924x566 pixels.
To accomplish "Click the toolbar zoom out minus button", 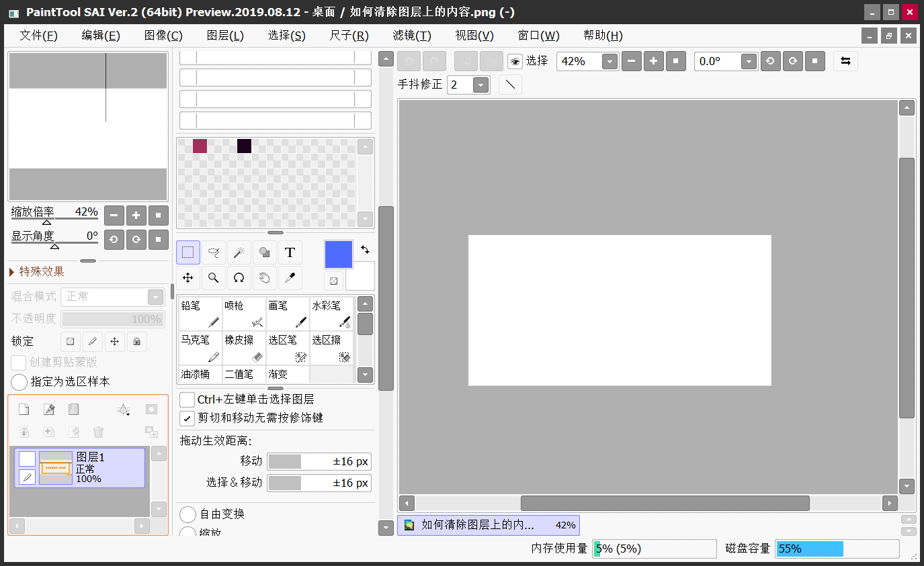I will point(632,62).
